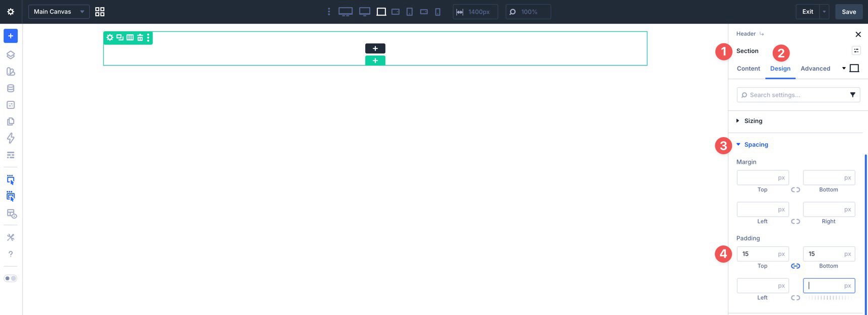Open the help question mark icon
The width and height of the screenshot is (868, 315).
(x=11, y=254)
